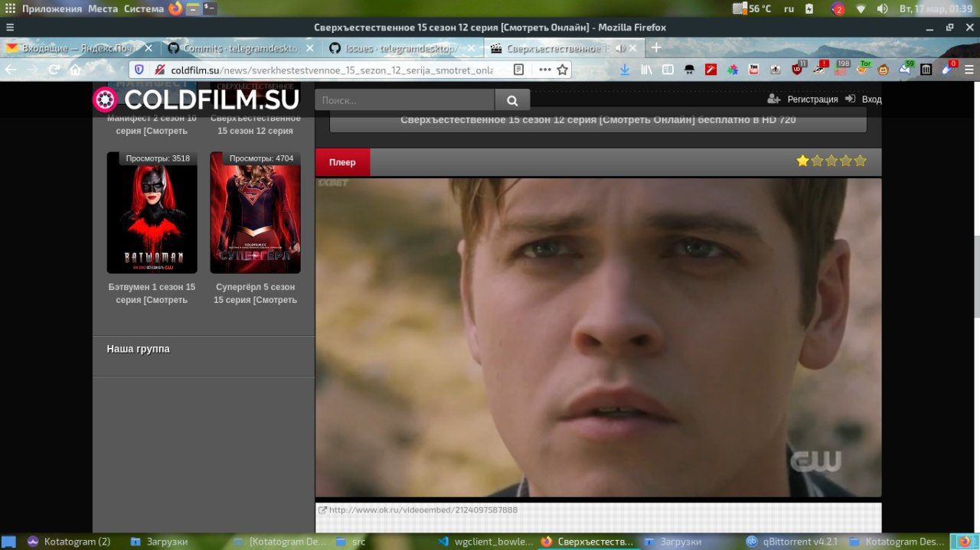Viewport: 980px width, 550px height.
Task: Switch to Commits telegramdesktop tab
Action: (x=240, y=48)
